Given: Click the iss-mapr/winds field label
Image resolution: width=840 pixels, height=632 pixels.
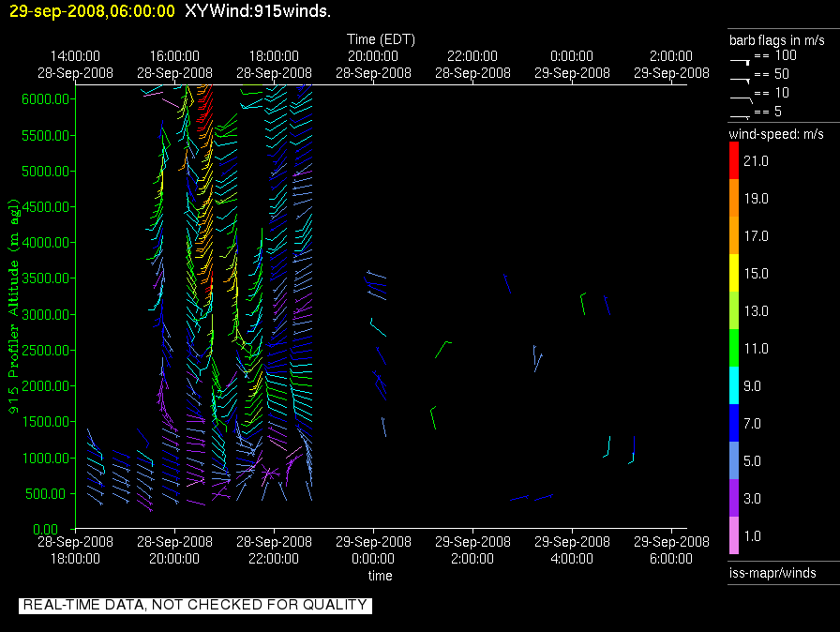Looking at the screenshot, I should (x=772, y=573).
